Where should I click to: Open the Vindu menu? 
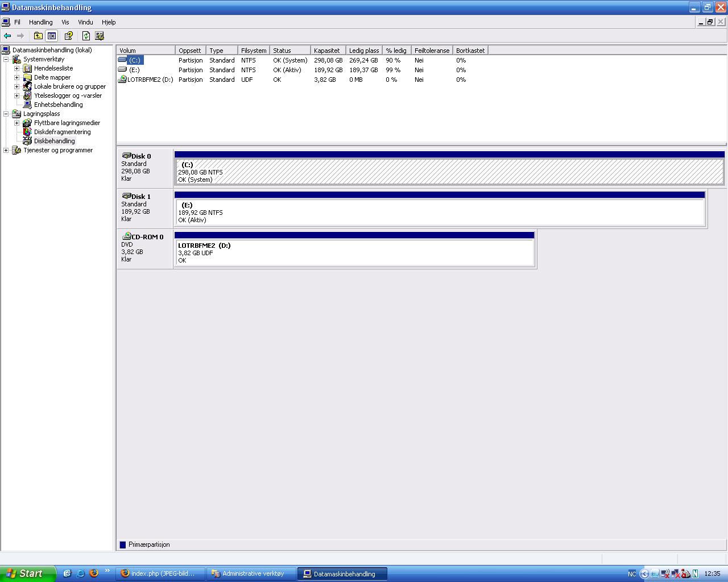click(x=85, y=22)
